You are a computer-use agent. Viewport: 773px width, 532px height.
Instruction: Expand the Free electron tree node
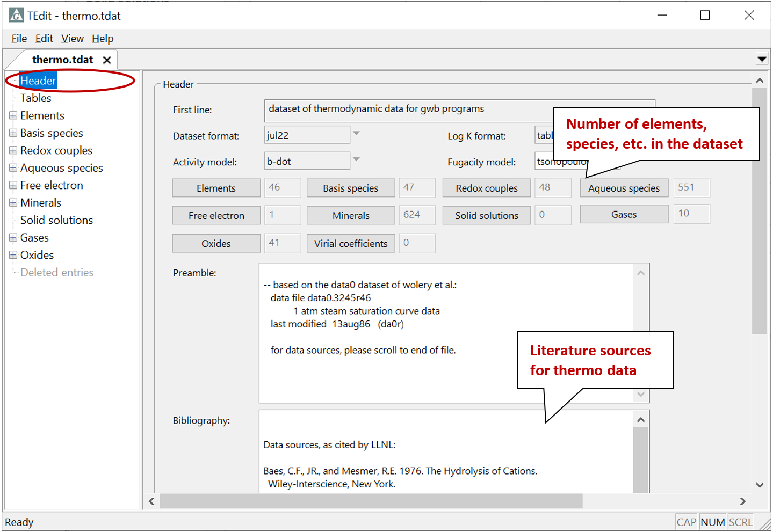click(13, 185)
